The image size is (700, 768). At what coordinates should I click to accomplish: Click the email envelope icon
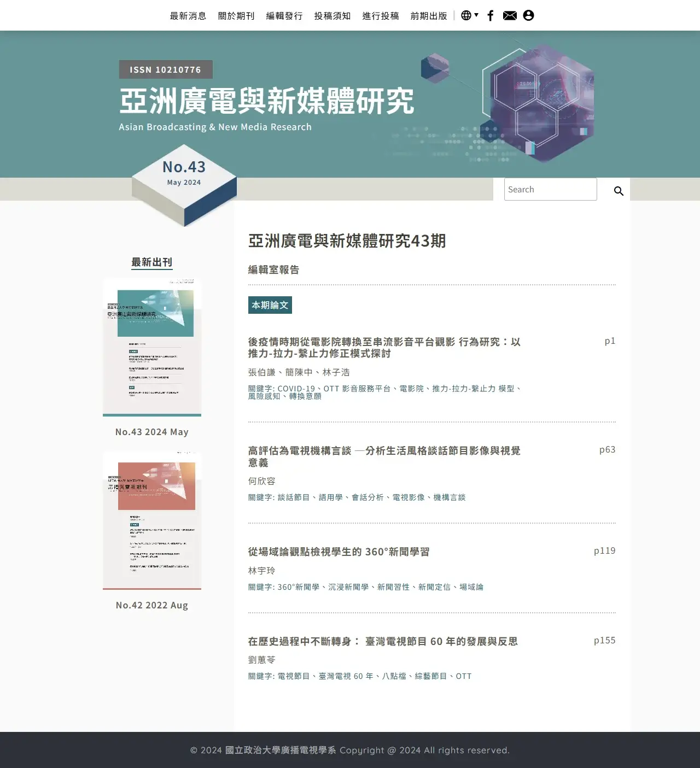pos(510,15)
